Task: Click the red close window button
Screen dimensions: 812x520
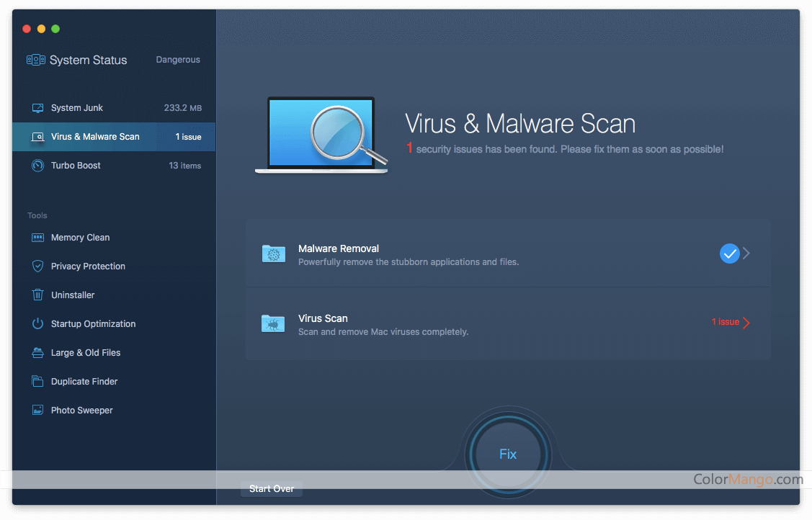Action: [27, 29]
